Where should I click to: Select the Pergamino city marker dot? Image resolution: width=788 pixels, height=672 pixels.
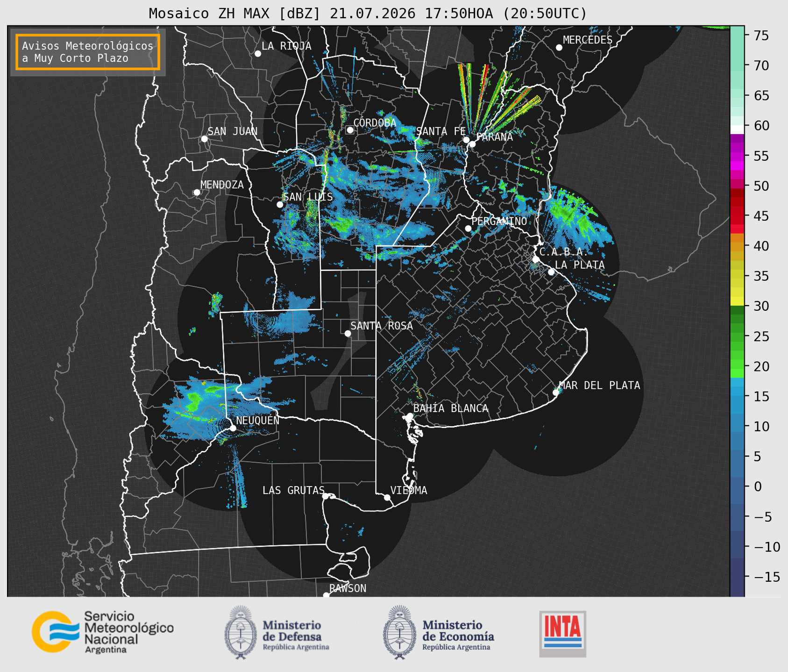(468, 229)
